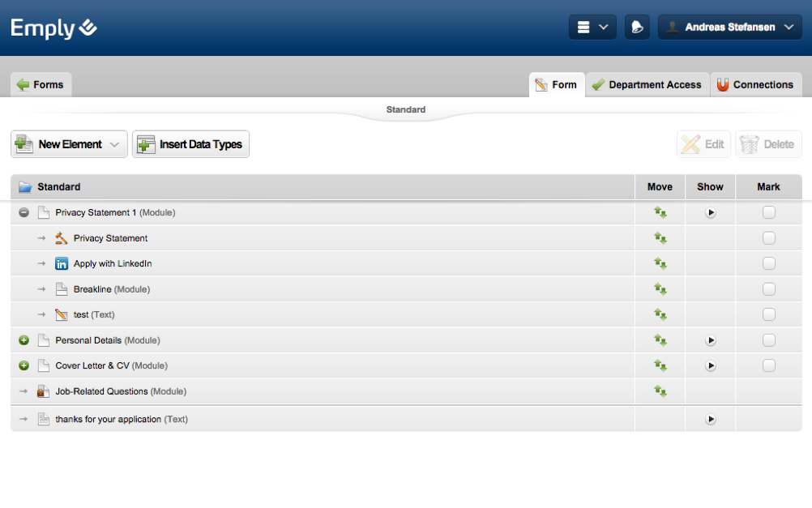Collapse the Privacy Statement 1 module
This screenshot has width=812, height=508.
24,213
